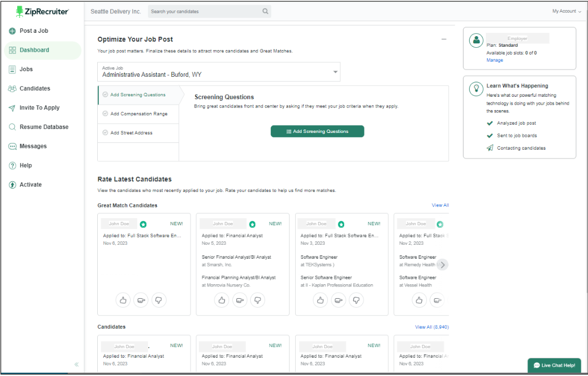Select the Add Compensation Range step

138,114
